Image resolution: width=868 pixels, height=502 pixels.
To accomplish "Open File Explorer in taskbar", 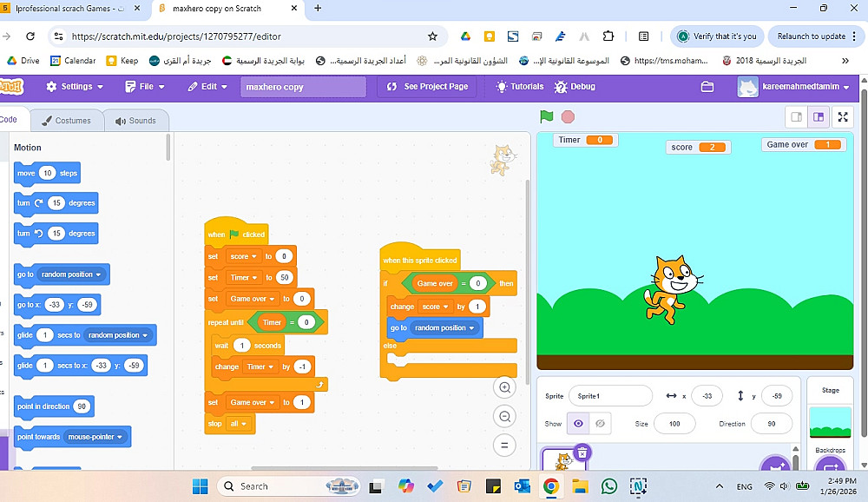I will tap(580, 486).
